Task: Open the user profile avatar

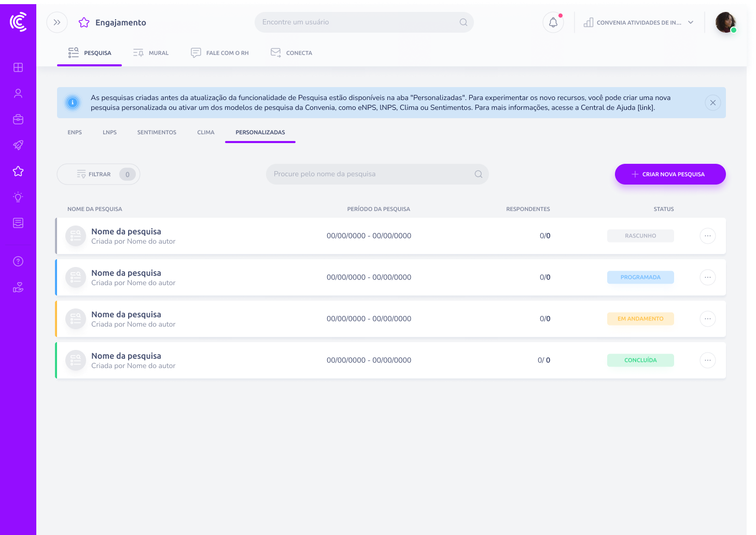Action: [x=725, y=23]
